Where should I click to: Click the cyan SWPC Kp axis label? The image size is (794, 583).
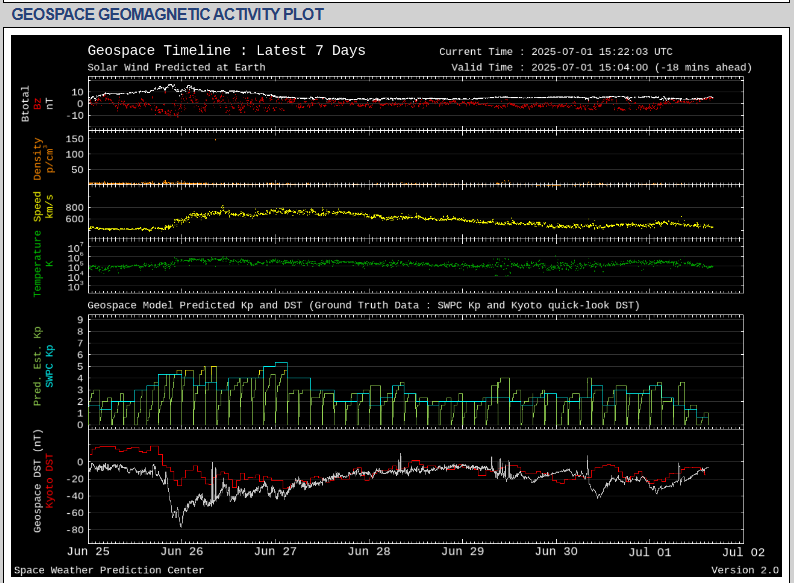tap(50, 367)
